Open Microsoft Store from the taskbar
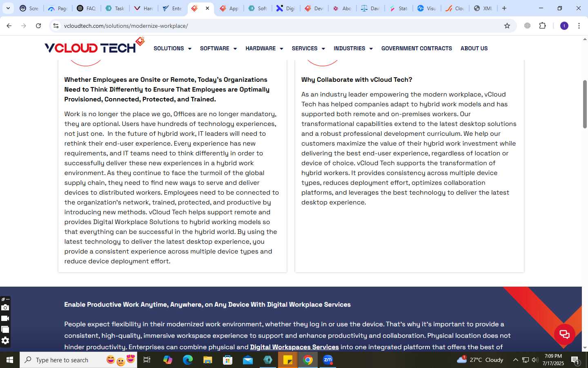The width and height of the screenshot is (588, 368). pyautogui.click(x=228, y=360)
